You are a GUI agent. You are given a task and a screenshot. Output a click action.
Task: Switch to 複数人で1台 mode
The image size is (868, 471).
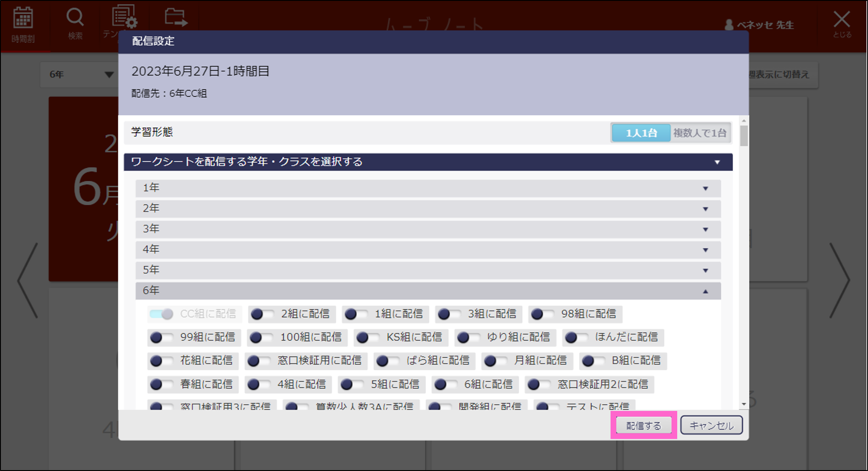tap(700, 132)
